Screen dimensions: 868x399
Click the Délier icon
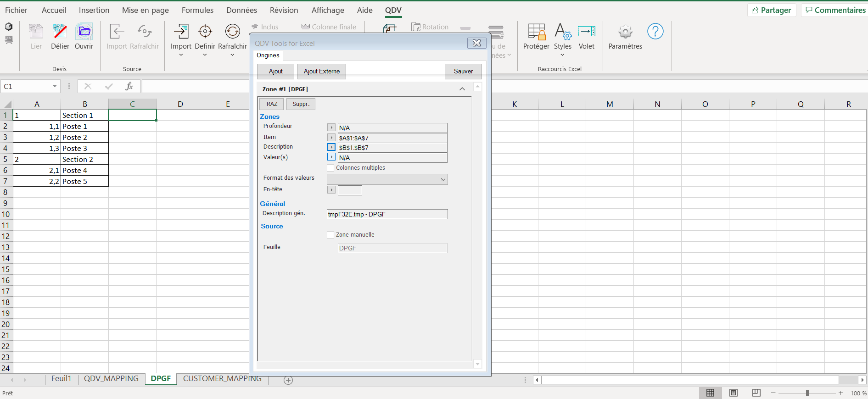coord(60,32)
